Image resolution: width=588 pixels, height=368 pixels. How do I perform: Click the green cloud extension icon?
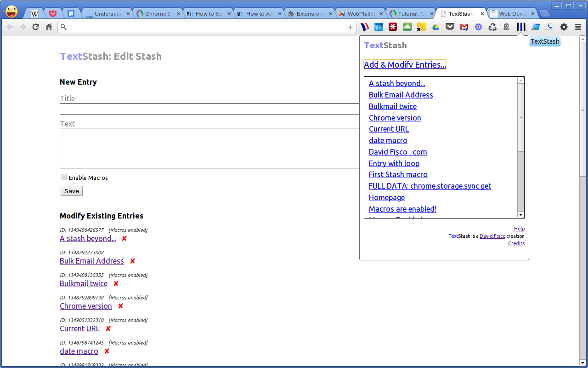click(x=407, y=27)
